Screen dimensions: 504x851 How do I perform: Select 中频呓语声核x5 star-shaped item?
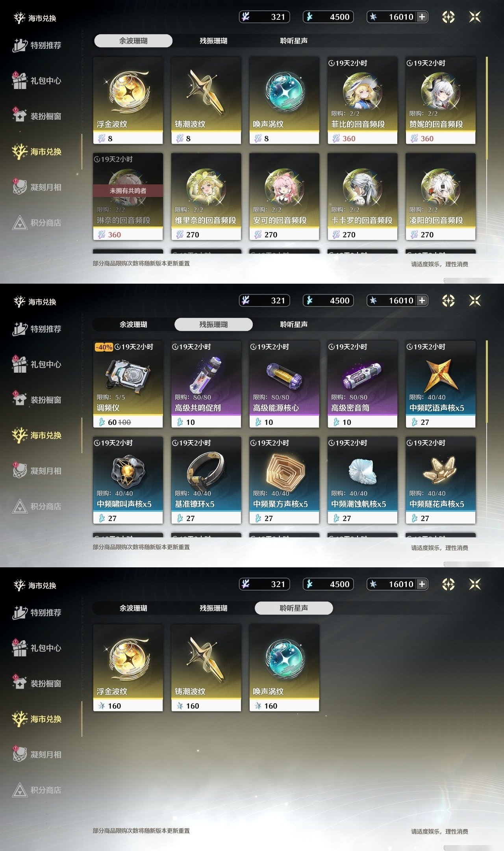click(x=441, y=384)
